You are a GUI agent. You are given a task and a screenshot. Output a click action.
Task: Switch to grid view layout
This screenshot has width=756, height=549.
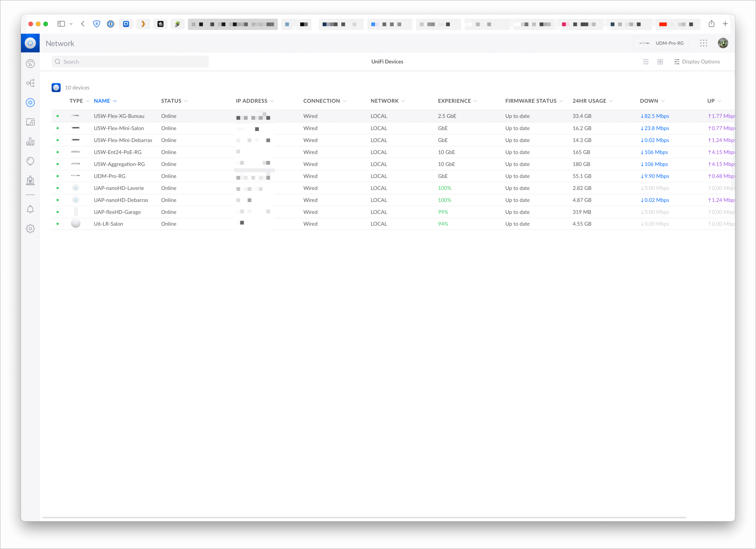click(660, 62)
